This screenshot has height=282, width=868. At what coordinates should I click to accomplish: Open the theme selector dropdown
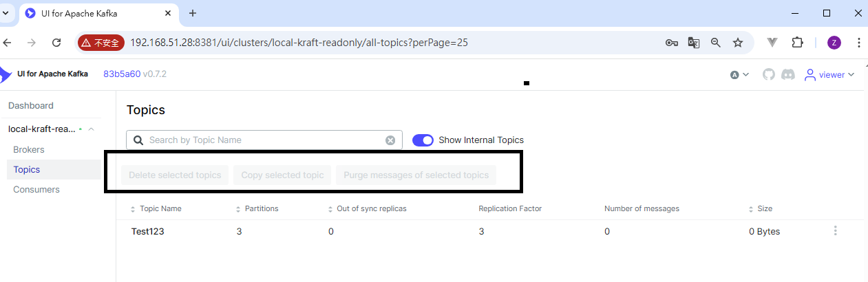(x=739, y=74)
